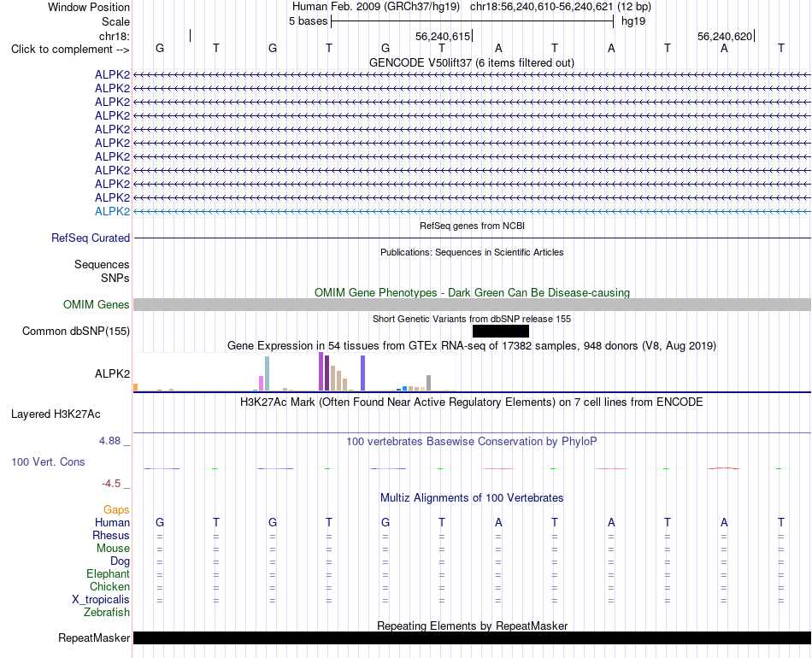The image size is (812, 658).
Task: Select the orange Gaps label
Action: [116, 510]
